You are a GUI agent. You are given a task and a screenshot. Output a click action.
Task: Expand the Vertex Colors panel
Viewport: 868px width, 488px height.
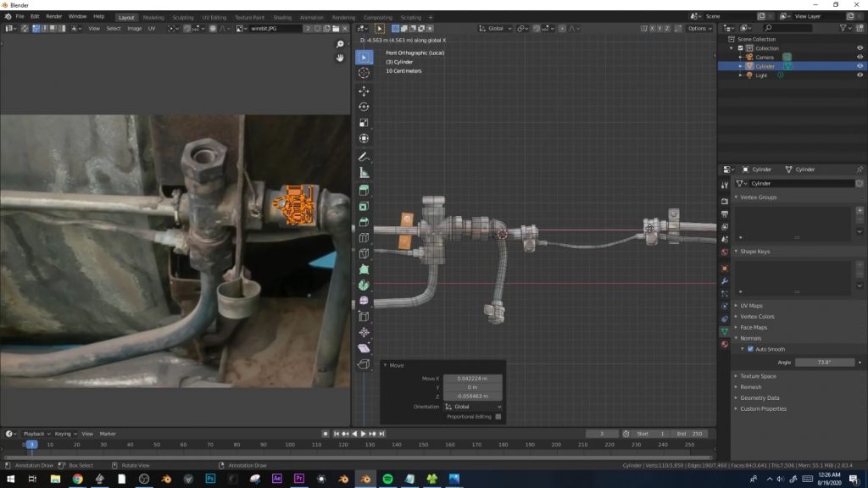point(757,317)
